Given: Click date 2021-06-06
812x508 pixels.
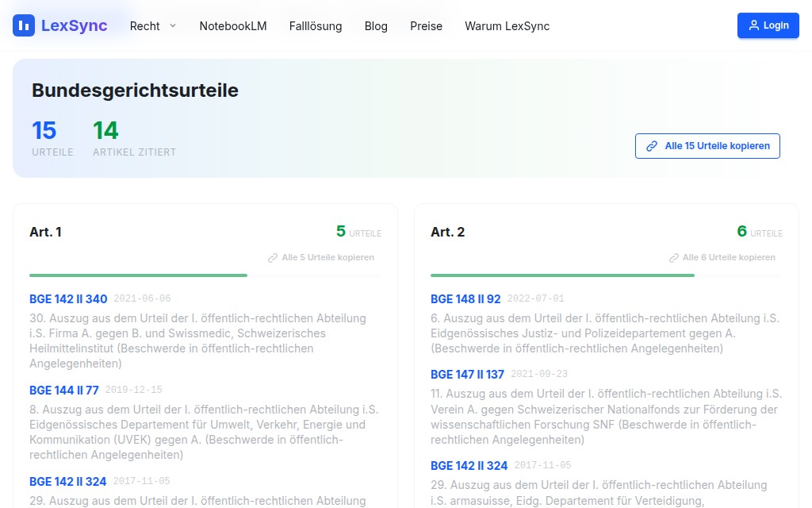Looking at the screenshot, I should pyautogui.click(x=142, y=298).
